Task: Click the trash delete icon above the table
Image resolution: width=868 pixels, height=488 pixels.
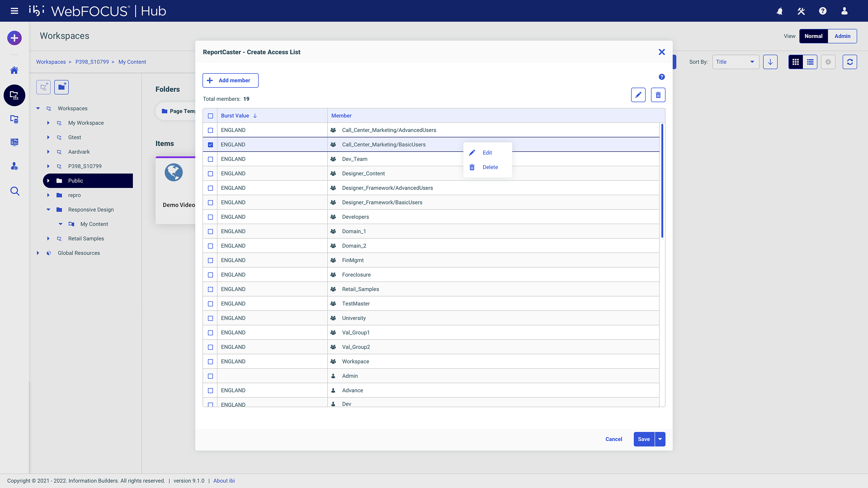Action: pyautogui.click(x=658, y=95)
